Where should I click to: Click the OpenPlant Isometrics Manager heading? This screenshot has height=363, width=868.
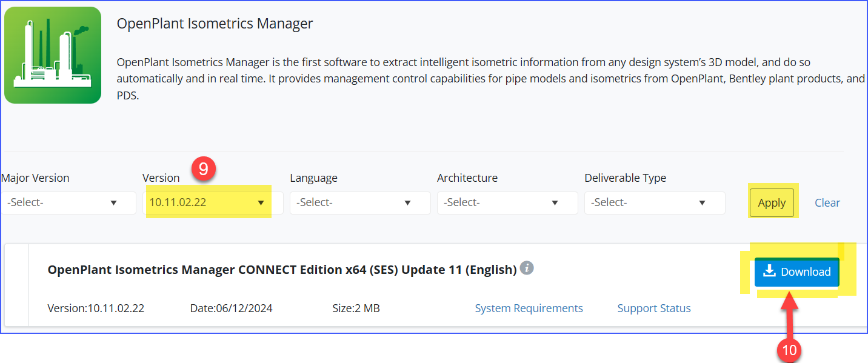215,24
